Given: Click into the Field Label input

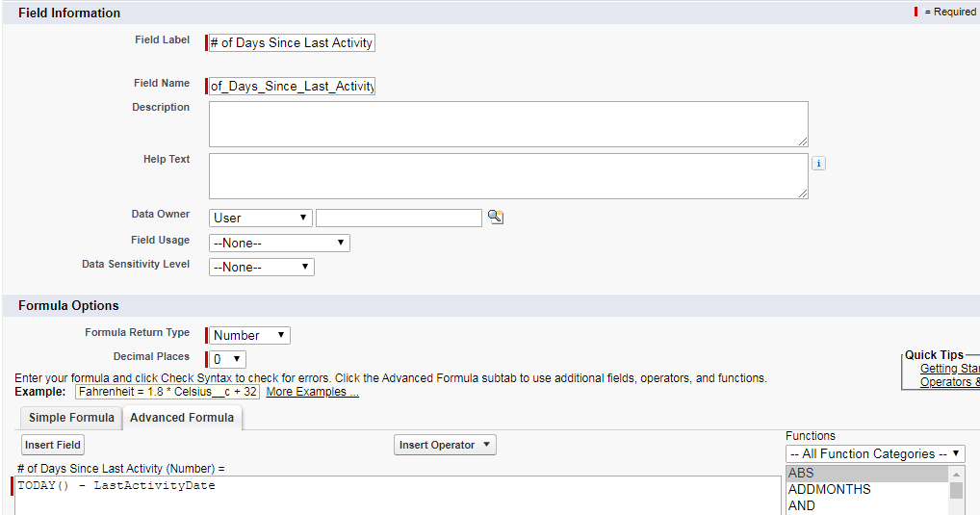Looking at the screenshot, I should pyautogui.click(x=292, y=42).
